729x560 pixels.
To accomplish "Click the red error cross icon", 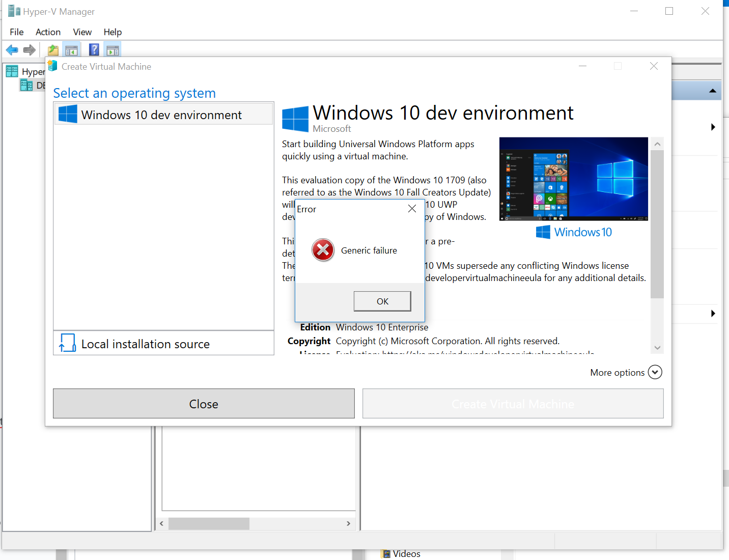I will click(323, 250).
